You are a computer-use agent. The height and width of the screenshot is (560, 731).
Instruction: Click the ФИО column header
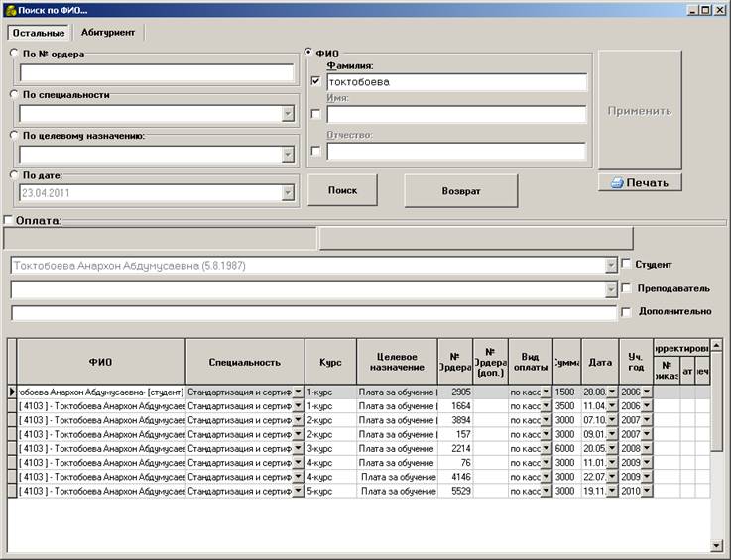tap(101, 362)
